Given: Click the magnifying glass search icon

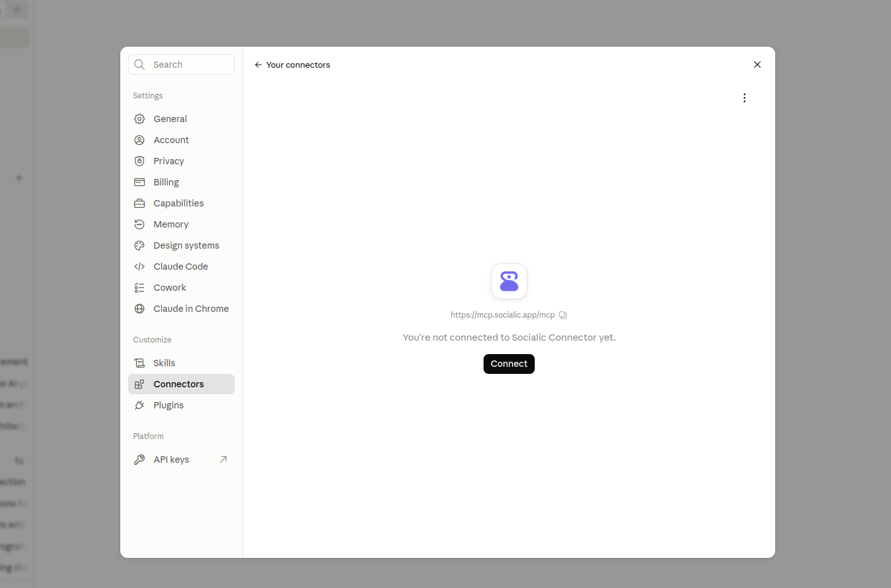Looking at the screenshot, I should (139, 65).
